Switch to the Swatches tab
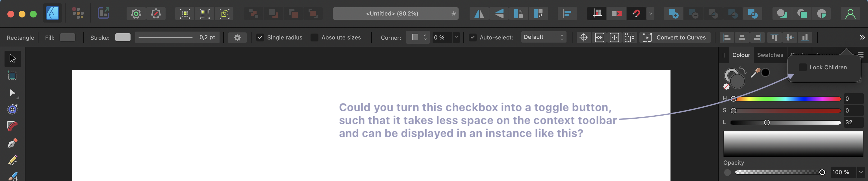Screen dimensions: 868x181 click(770, 55)
